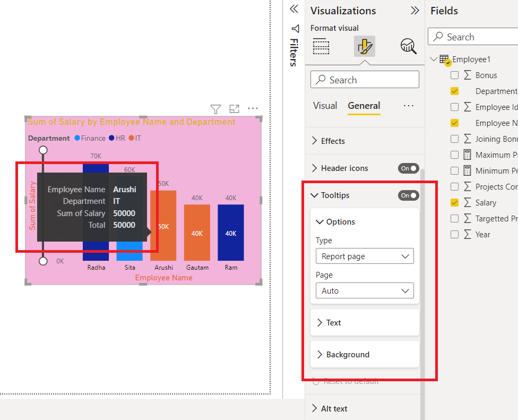
Task: Click the filter funnel icon above the chart
Action: (215, 109)
